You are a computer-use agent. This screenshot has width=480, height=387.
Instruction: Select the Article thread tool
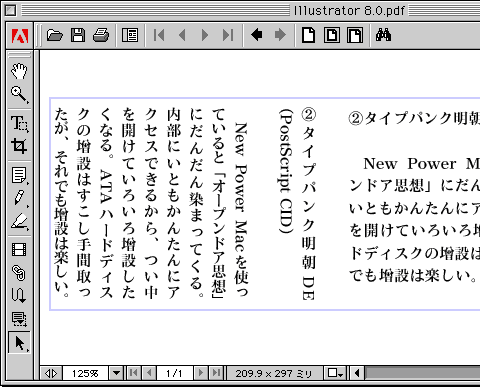[x=19, y=295]
